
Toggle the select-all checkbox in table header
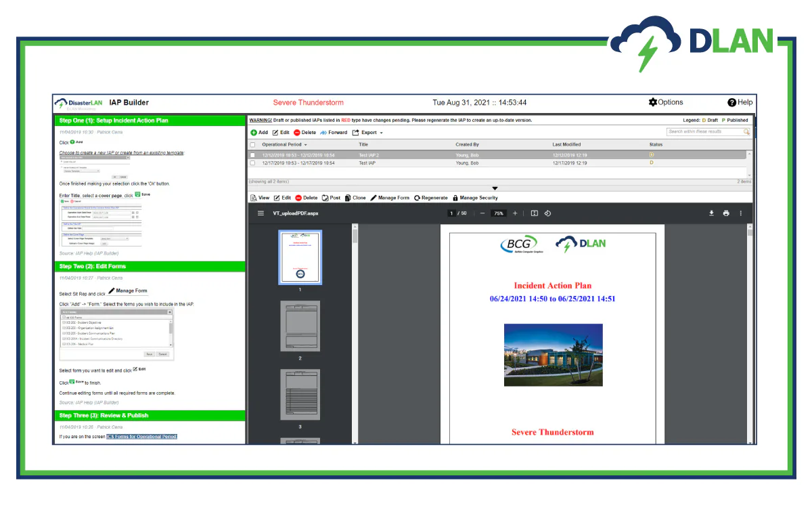pyautogui.click(x=253, y=145)
